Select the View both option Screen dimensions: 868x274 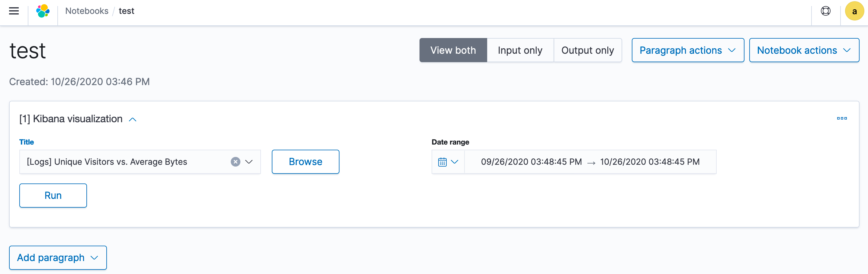point(453,50)
